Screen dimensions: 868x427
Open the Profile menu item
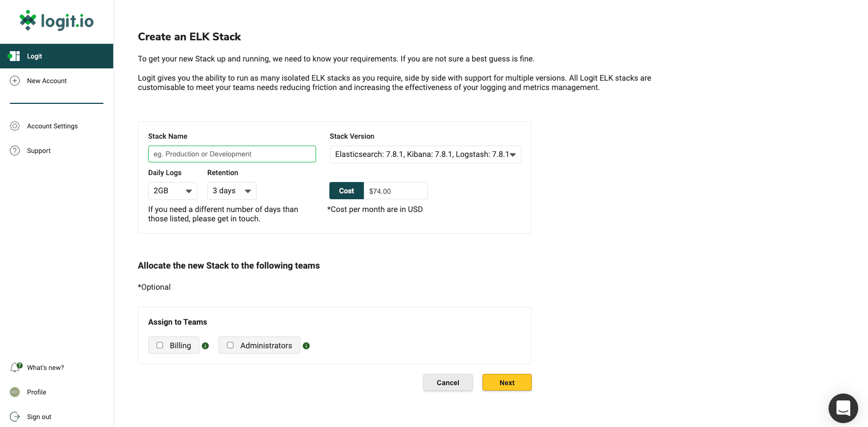tap(36, 392)
